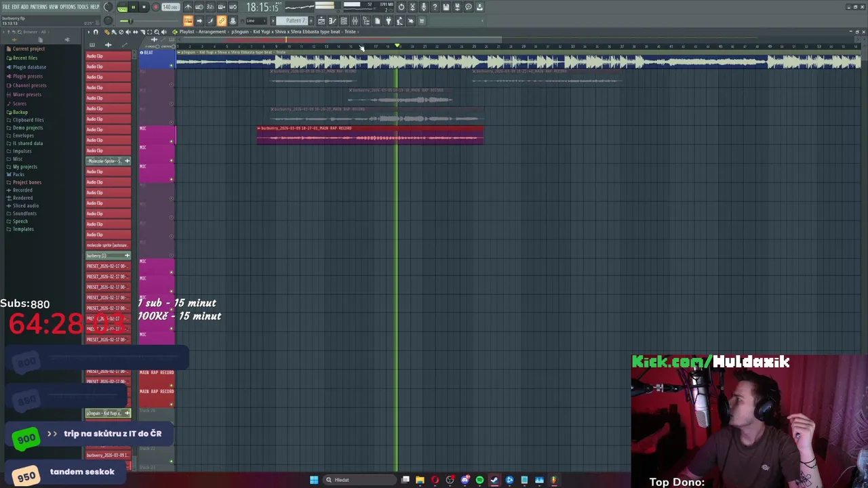868x488 pixels.
Task: Select the Molecole-Sprite clip in picker
Action: (108, 161)
